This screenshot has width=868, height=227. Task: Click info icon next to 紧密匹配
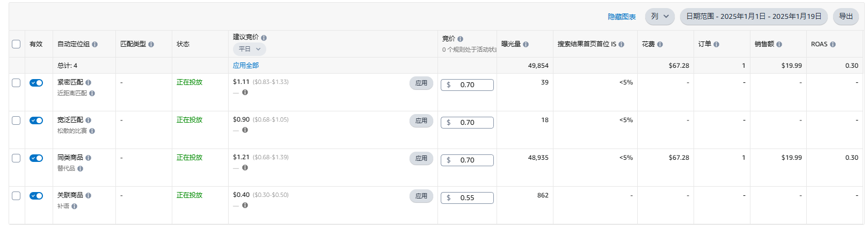coord(88,82)
